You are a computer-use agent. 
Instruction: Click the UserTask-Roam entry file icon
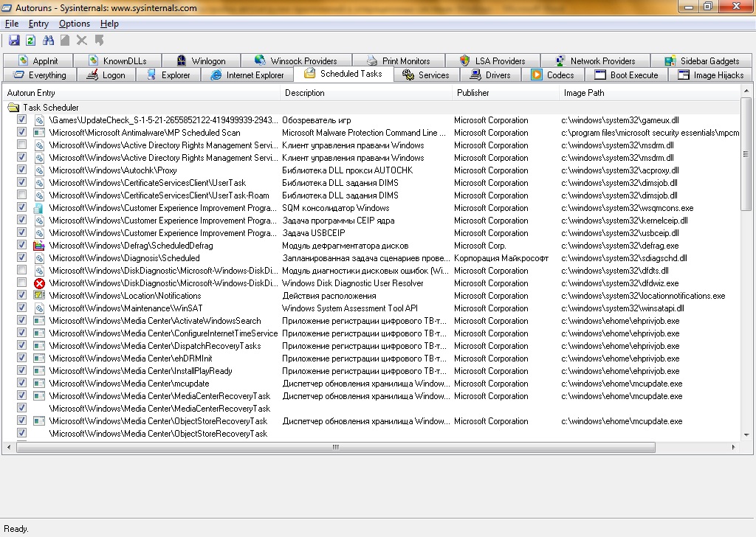(39, 195)
